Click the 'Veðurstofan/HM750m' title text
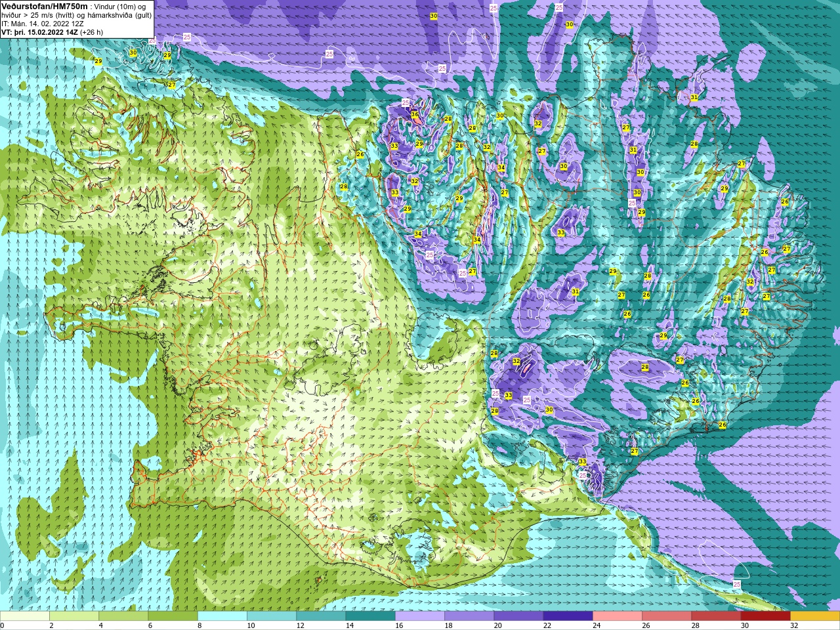This screenshot has width=840, height=630. [x=44, y=6]
